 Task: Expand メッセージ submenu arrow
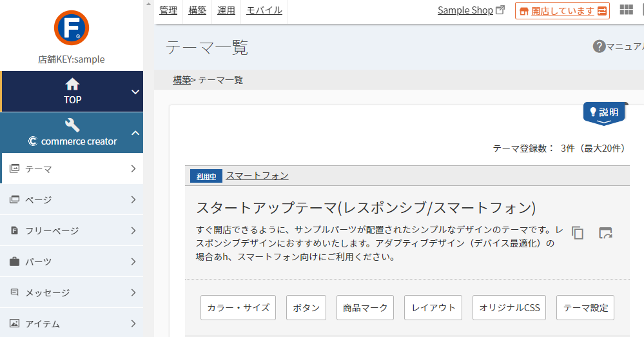[133, 292]
